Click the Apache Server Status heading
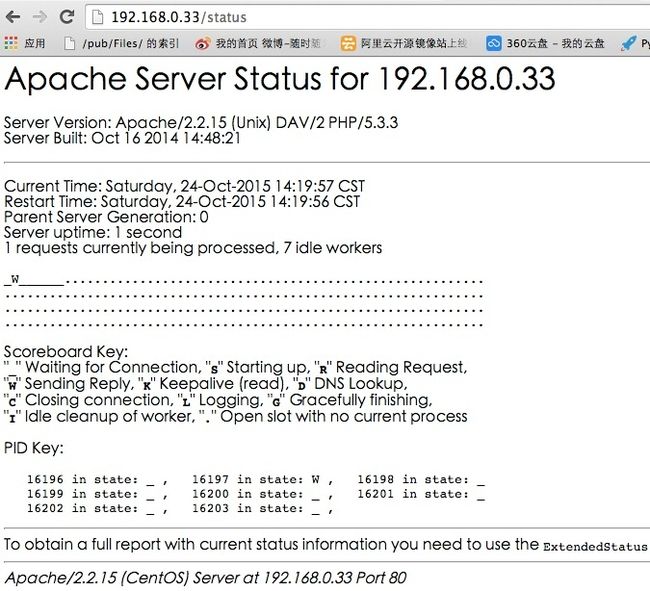 280,79
